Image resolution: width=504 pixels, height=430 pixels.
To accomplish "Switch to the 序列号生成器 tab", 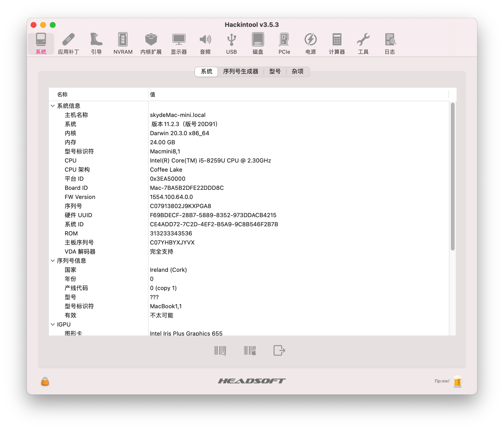I will [240, 71].
